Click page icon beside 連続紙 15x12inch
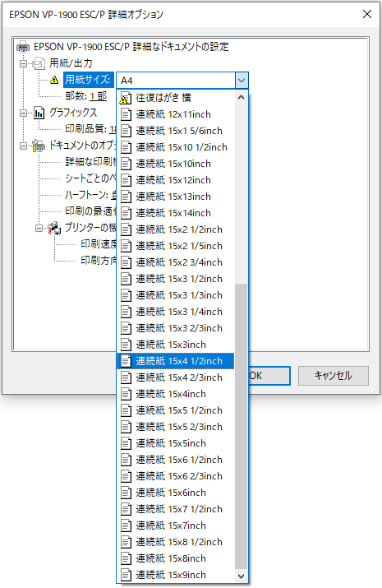 coord(127,180)
